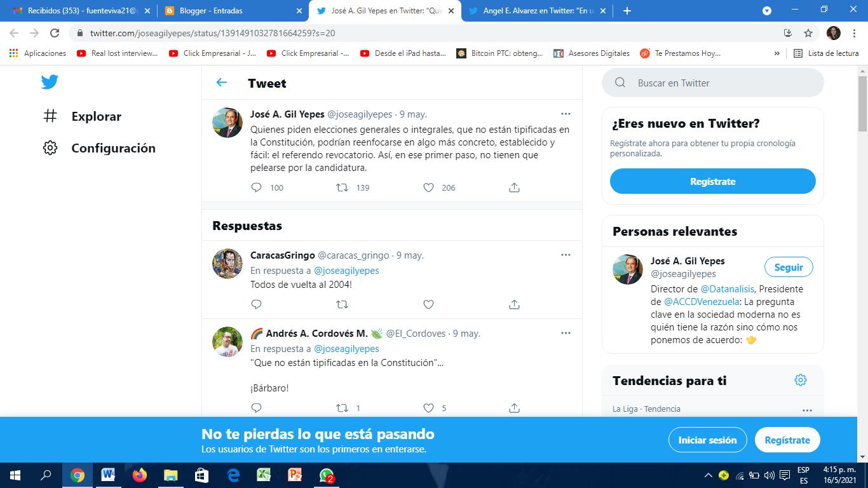Open the Real lost interview bookmark

118,53
